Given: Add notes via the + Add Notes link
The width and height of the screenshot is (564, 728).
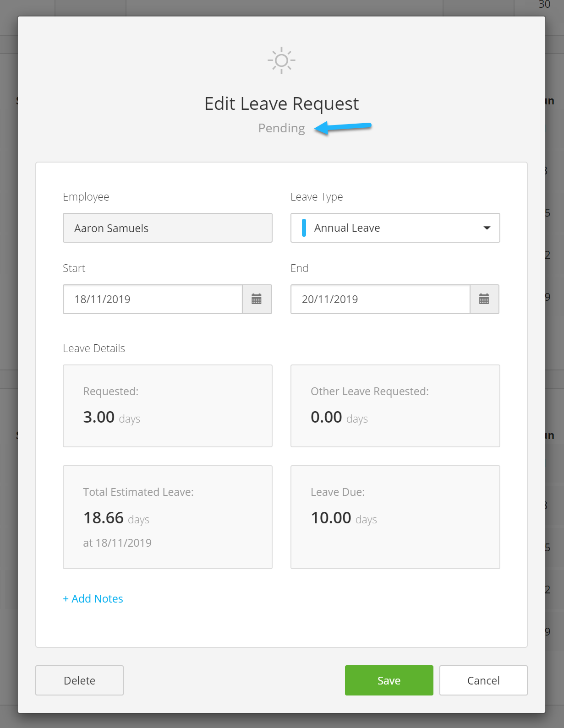Looking at the screenshot, I should 93,599.
